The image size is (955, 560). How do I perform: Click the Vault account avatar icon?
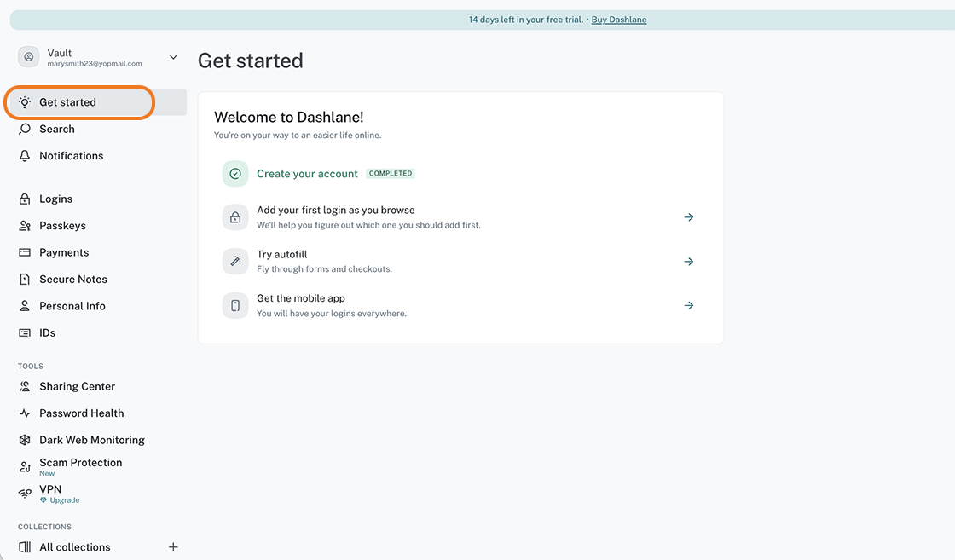[x=29, y=57]
